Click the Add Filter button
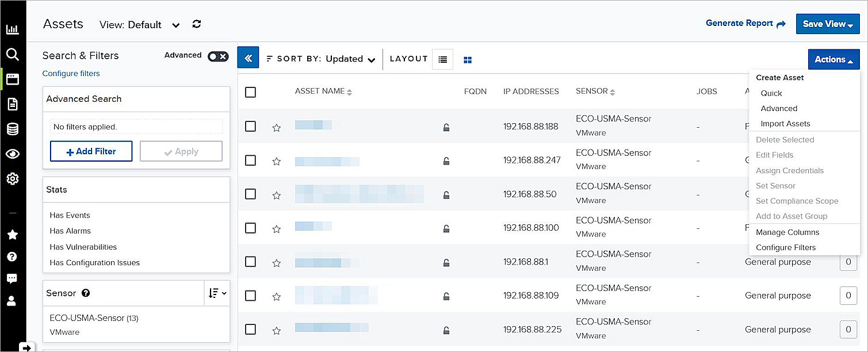Image resolution: width=868 pixels, height=352 pixels. pos(91,151)
